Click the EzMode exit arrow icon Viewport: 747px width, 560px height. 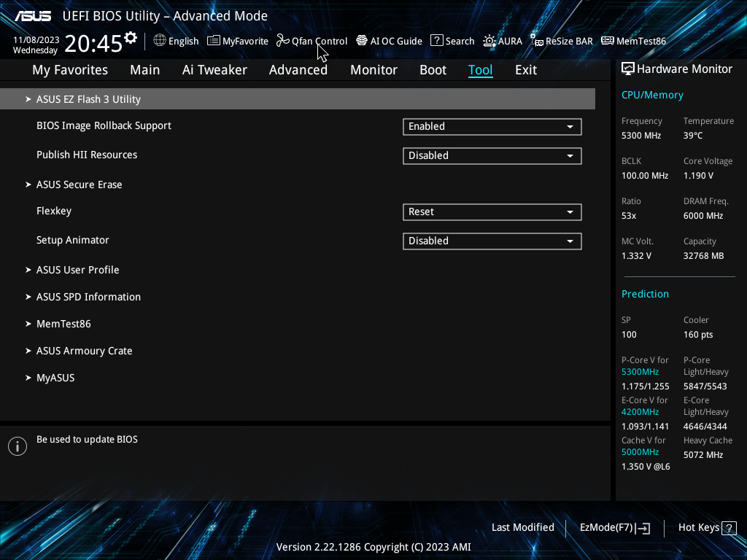click(x=643, y=528)
